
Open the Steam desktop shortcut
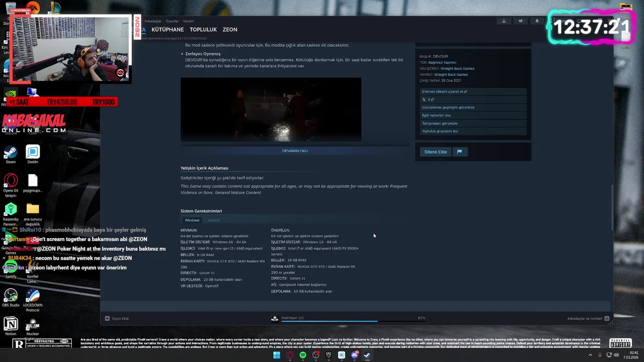pyautogui.click(x=11, y=154)
